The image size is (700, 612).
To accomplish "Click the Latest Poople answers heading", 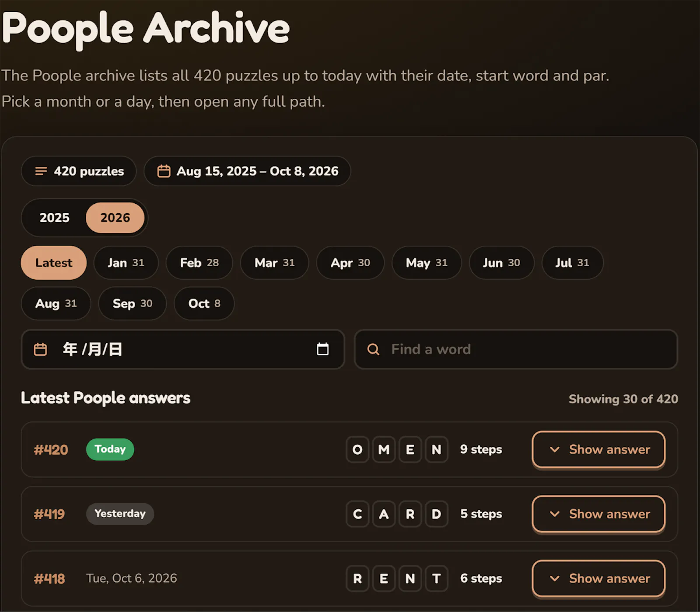I will click(105, 398).
